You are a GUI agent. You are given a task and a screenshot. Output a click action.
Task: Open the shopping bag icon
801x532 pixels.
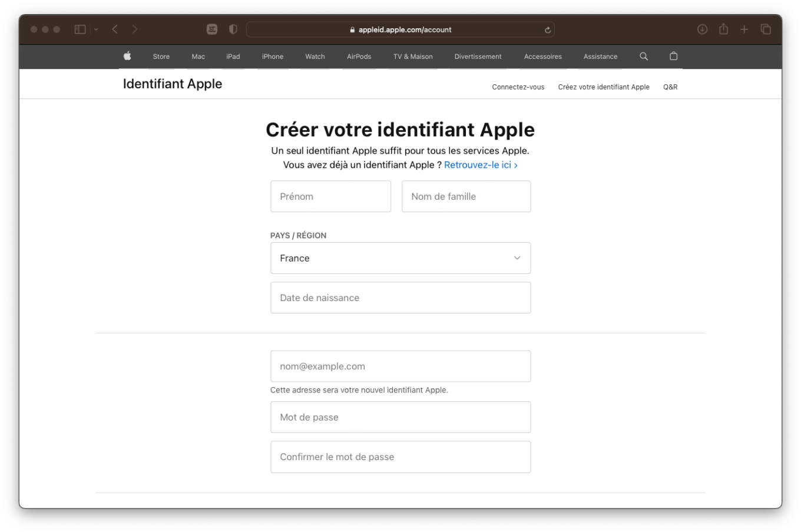click(x=673, y=56)
